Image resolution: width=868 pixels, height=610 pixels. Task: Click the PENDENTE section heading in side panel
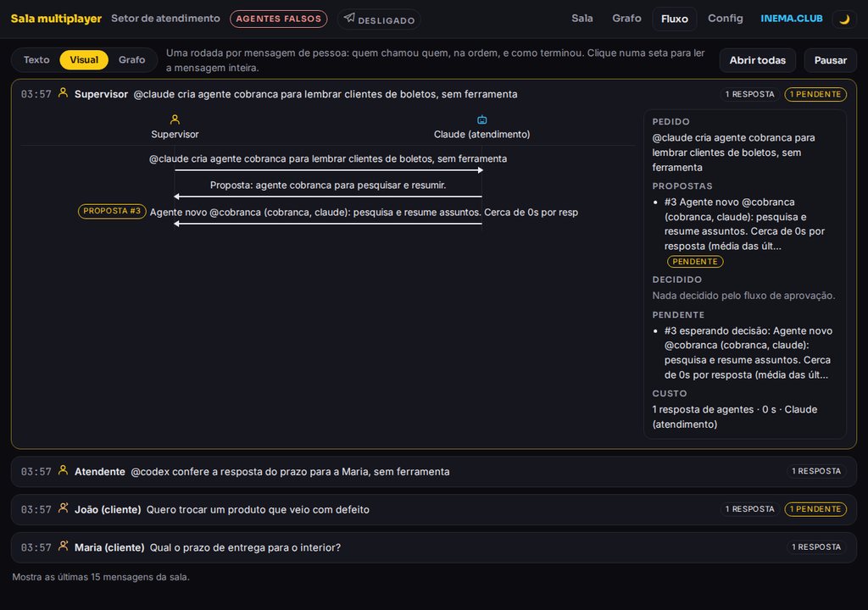678,315
